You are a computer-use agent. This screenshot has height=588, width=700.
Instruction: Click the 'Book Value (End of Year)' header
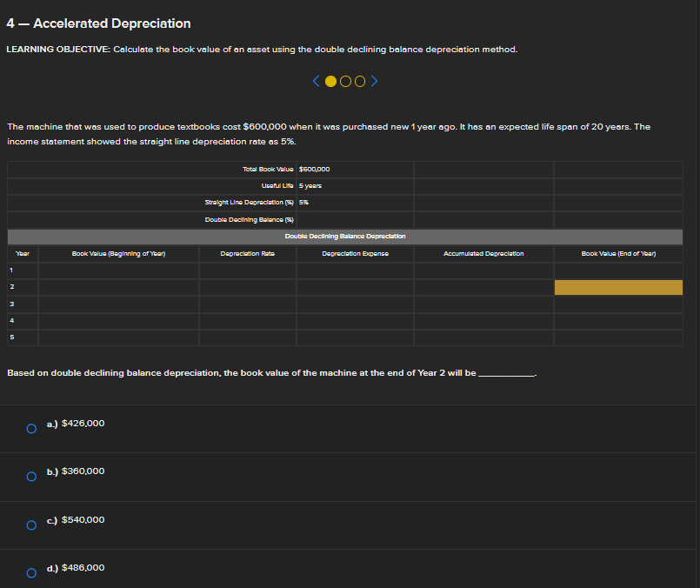[618, 254]
